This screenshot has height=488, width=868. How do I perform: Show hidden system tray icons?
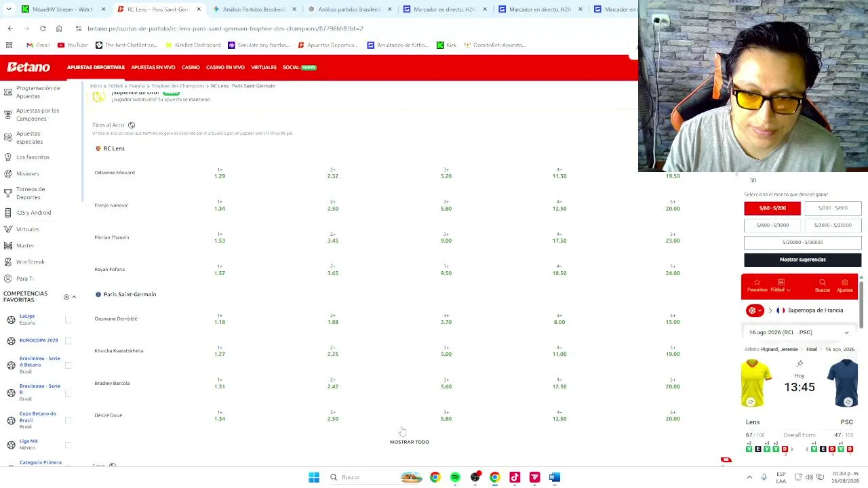749,477
